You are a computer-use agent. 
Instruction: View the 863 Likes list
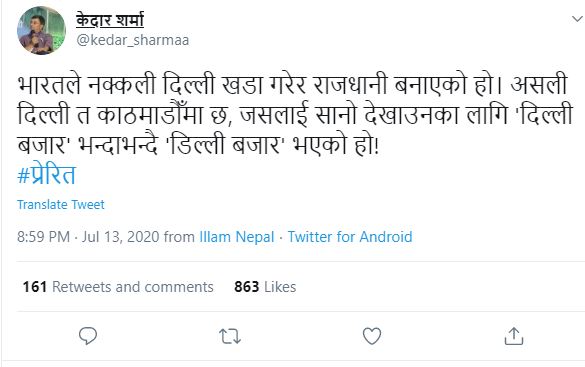[265, 287]
